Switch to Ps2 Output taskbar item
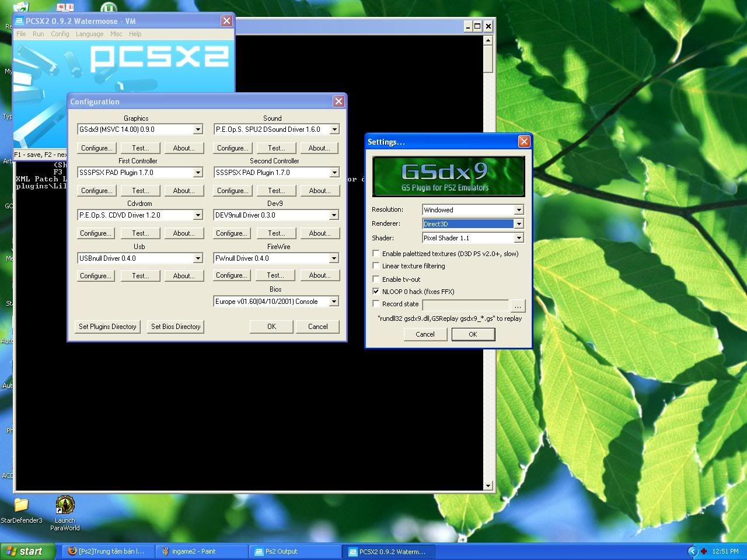 point(295,551)
